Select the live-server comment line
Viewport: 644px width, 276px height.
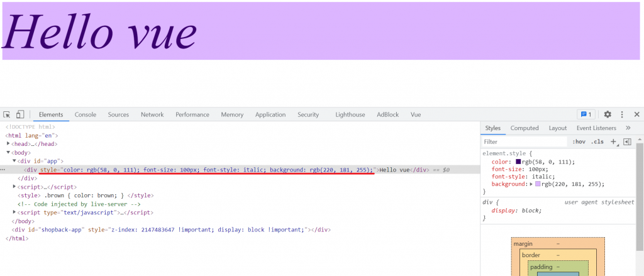click(79, 204)
